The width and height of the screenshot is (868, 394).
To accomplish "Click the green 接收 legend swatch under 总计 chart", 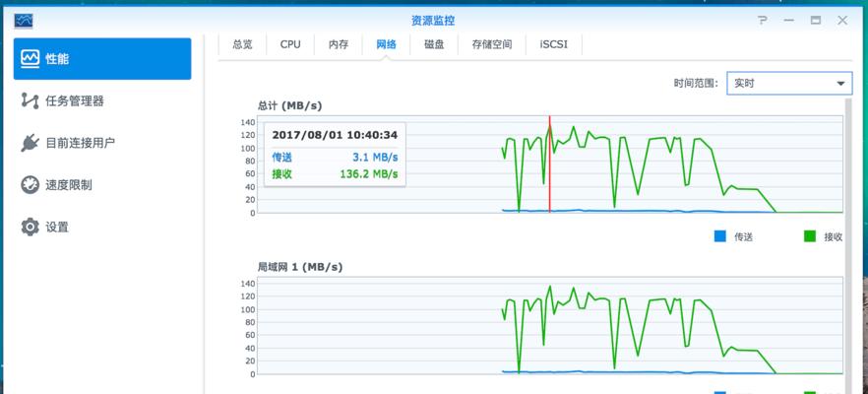I will (x=810, y=236).
